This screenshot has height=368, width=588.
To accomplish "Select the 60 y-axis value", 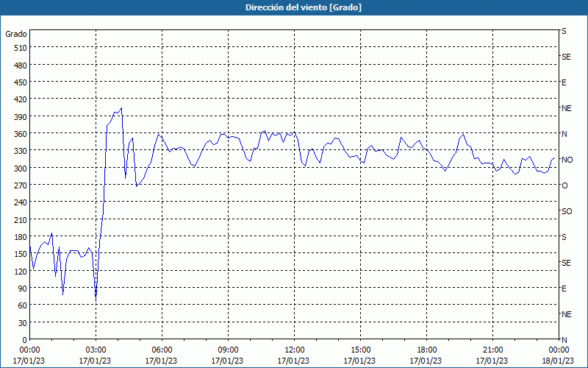I will [x=23, y=305].
